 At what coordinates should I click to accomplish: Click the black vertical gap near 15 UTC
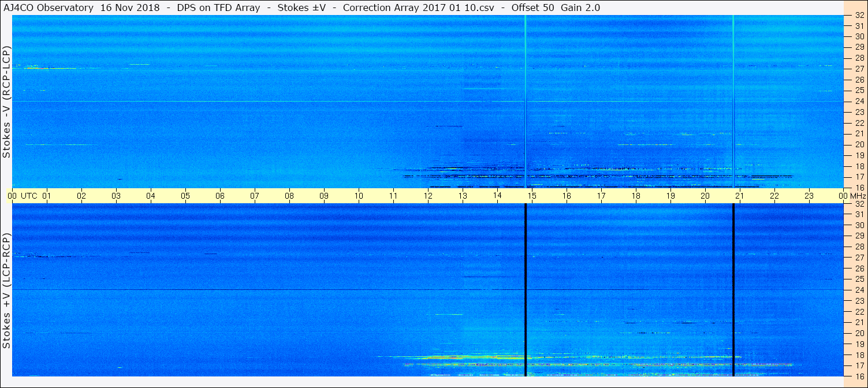pos(526,290)
